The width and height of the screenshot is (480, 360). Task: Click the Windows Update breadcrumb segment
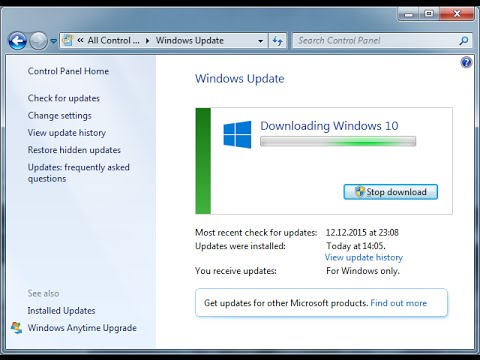click(x=190, y=40)
